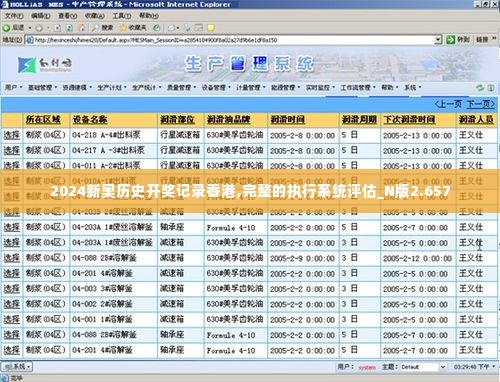
Task: Go to next page via 下一页 link
Action: 480,104
